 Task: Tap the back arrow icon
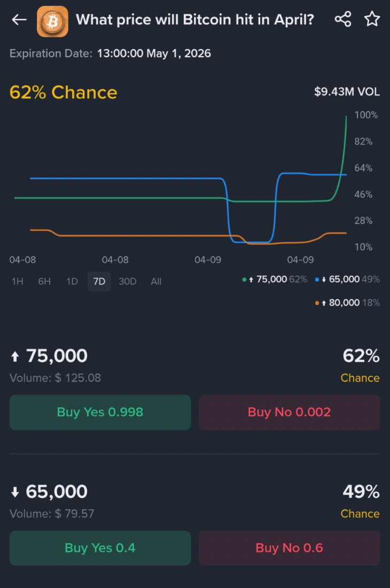[19, 20]
